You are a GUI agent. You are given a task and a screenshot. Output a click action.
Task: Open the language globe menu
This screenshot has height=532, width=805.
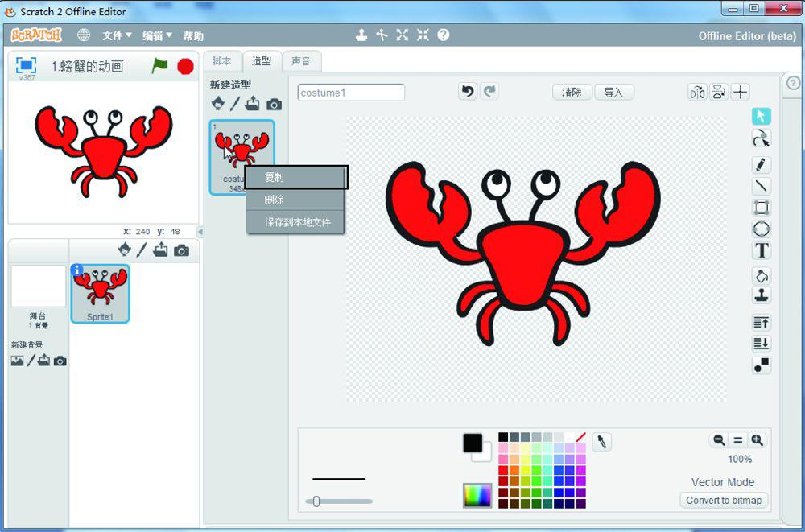click(x=84, y=35)
